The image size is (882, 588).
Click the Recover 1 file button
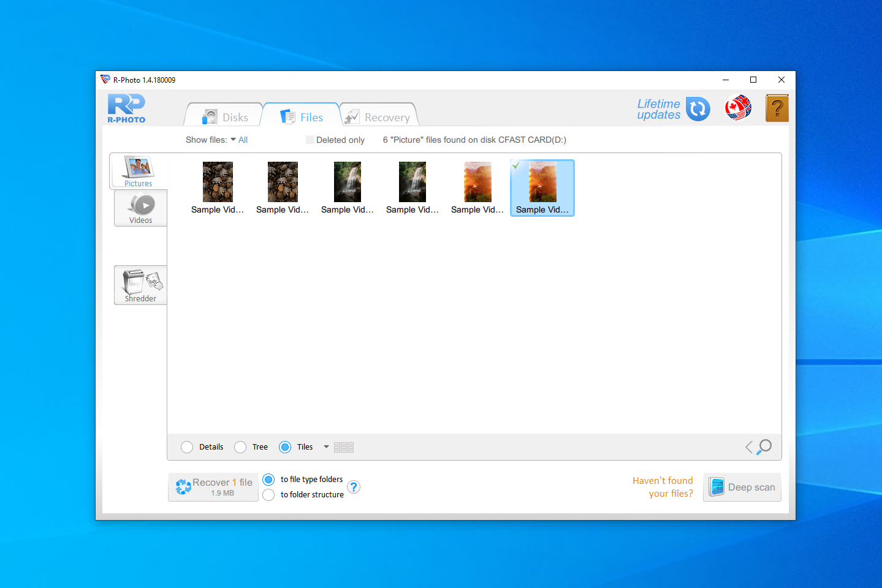pos(213,487)
